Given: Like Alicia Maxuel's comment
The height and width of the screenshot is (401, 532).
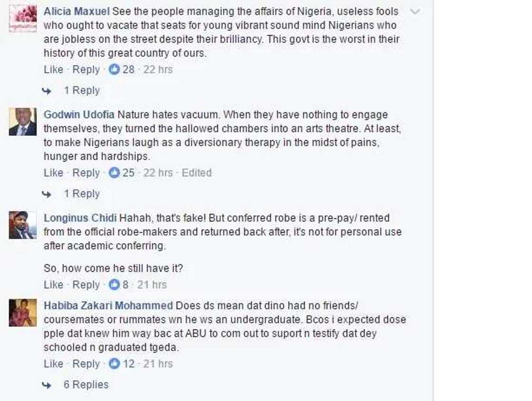Looking at the screenshot, I should pos(53,70).
